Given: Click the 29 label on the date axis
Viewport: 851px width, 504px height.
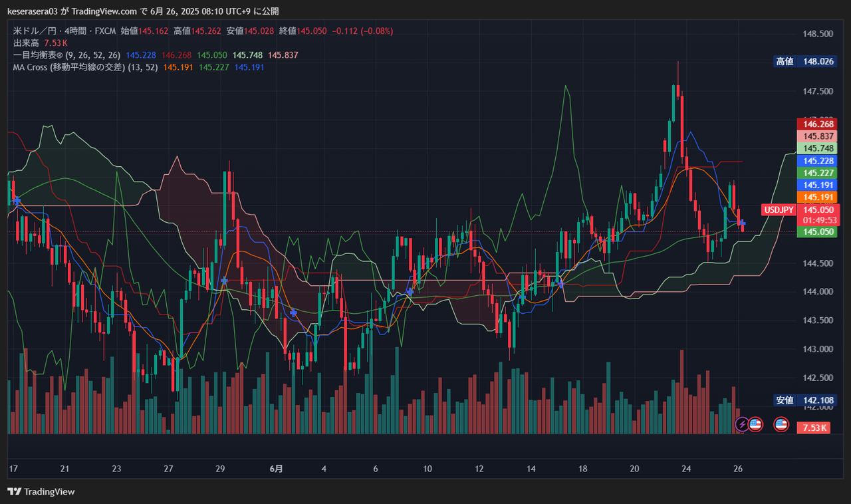Looking at the screenshot, I should click(x=220, y=469).
